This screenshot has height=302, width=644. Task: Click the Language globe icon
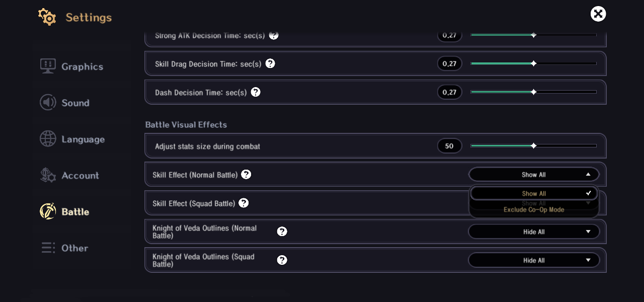click(x=48, y=139)
